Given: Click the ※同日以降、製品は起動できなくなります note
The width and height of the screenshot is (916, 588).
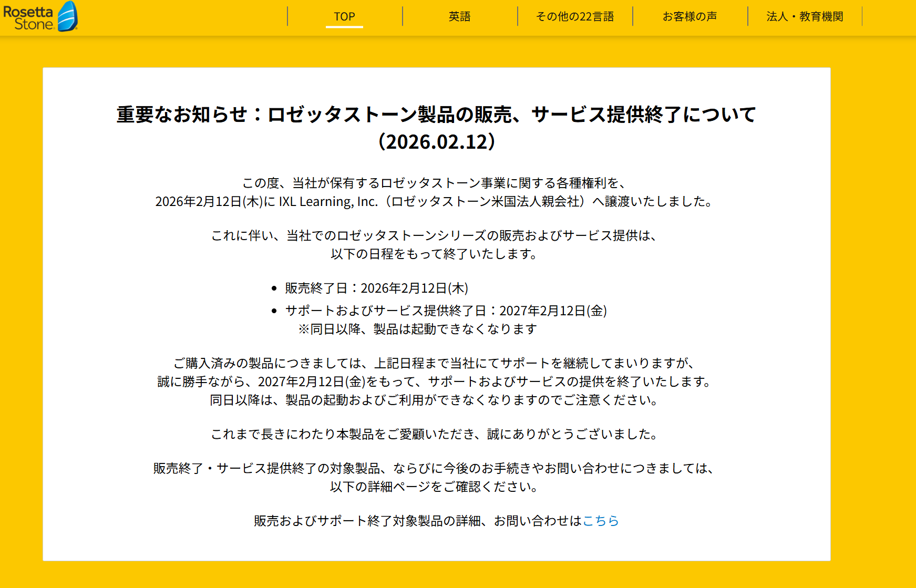Looking at the screenshot, I should (x=417, y=329).
